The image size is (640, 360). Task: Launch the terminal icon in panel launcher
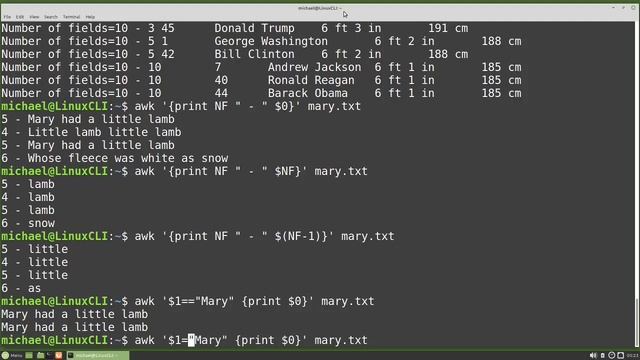coord(49,356)
